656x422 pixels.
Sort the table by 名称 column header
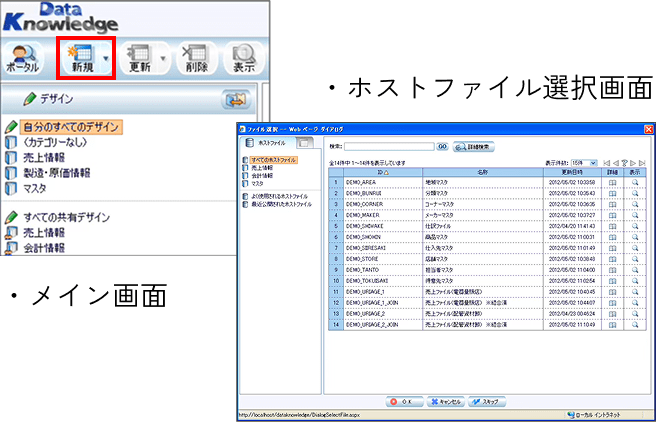483,172
